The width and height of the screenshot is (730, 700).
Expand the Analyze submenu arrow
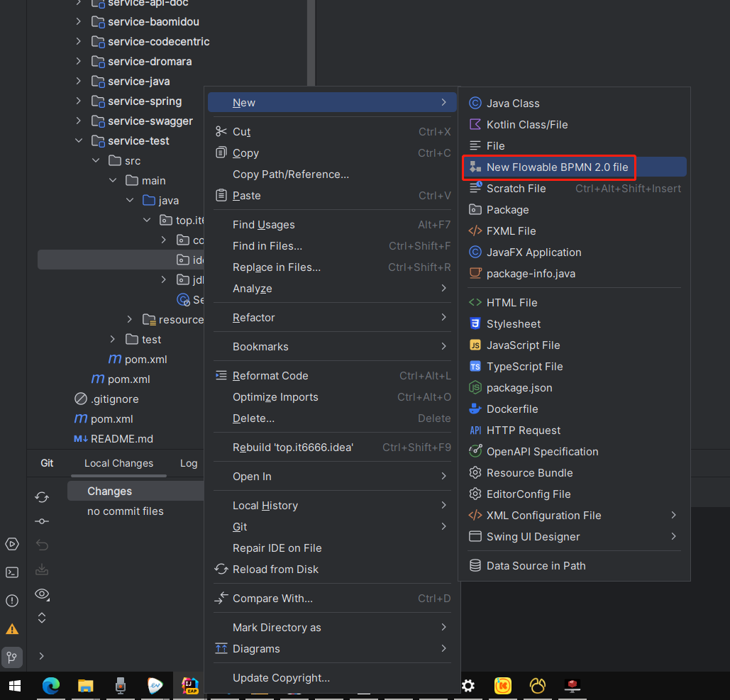pyautogui.click(x=443, y=289)
